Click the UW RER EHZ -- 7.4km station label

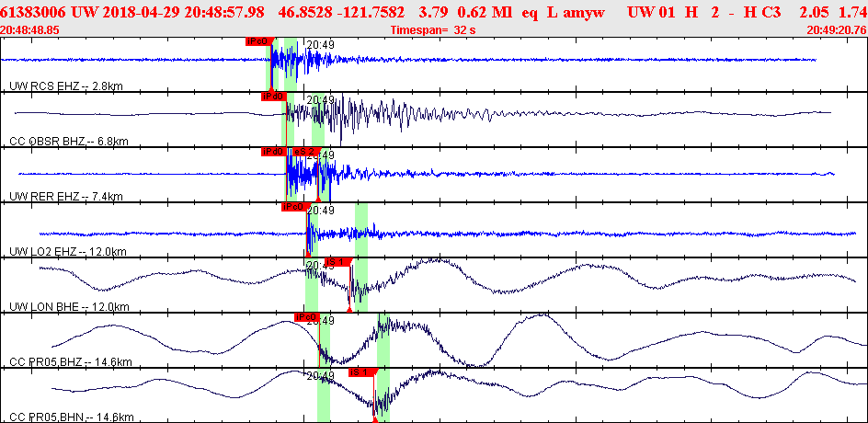66,197
